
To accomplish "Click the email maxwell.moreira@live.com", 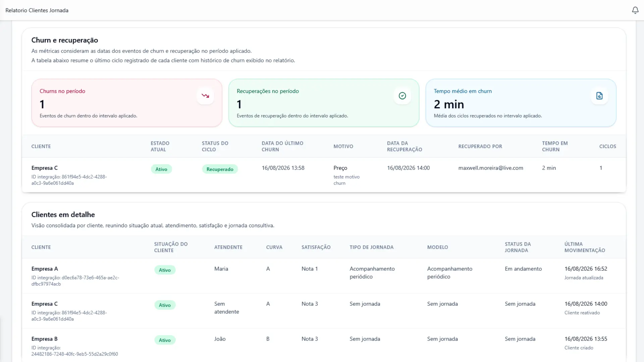I will click(490, 168).
